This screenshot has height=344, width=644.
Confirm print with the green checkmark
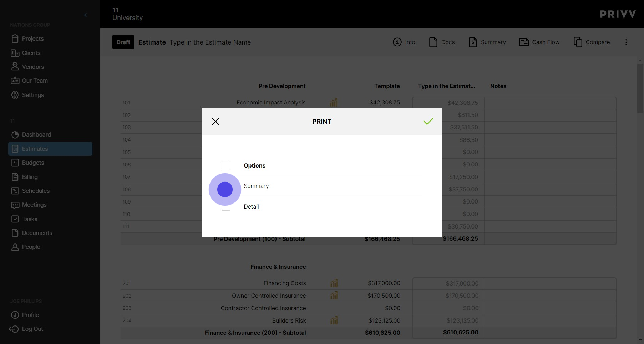click(428, 122)
